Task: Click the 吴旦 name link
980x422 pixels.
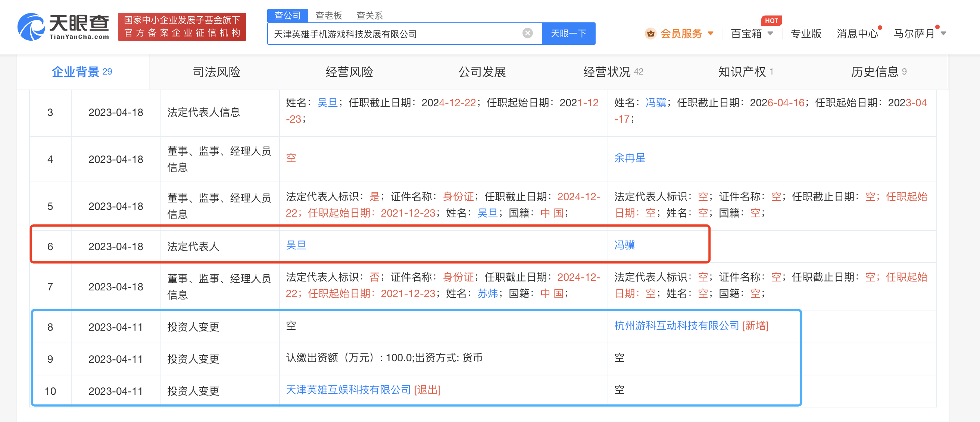Action: [x=296, y=245]
